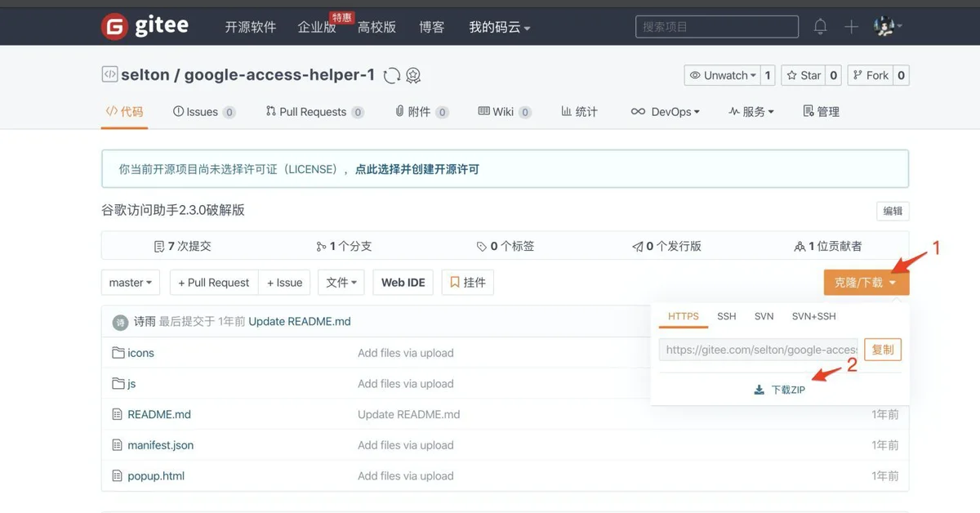Star this repository
The width and height of the screenshot is (980, 513).
tap(804, 75)
